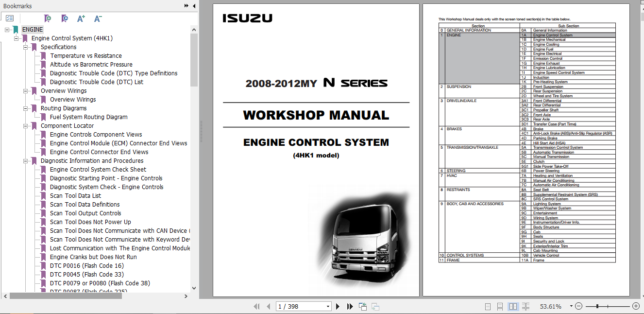Click the next view navigation icon
Screen dimensions: 644x314
click(375, 306)
